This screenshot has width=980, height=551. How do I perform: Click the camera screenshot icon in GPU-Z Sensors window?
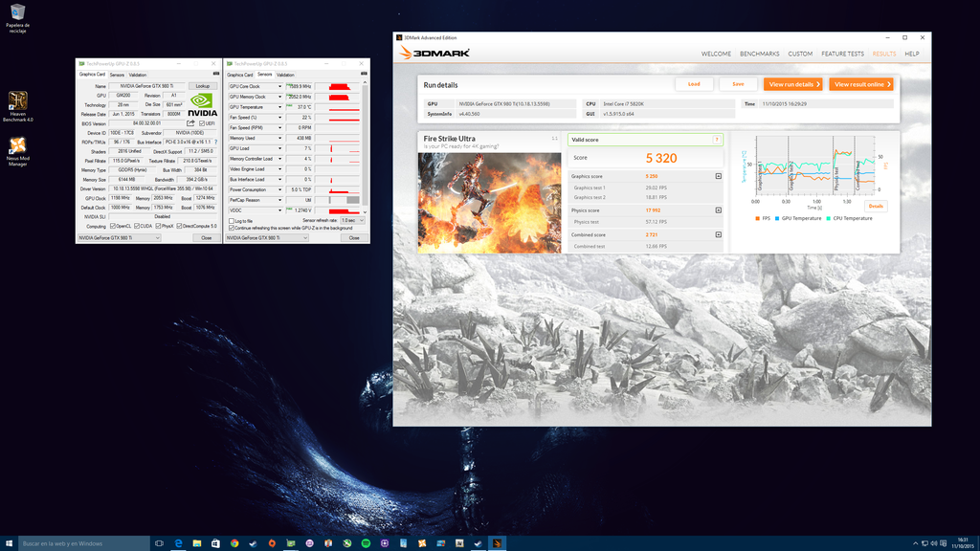(364, 74)
